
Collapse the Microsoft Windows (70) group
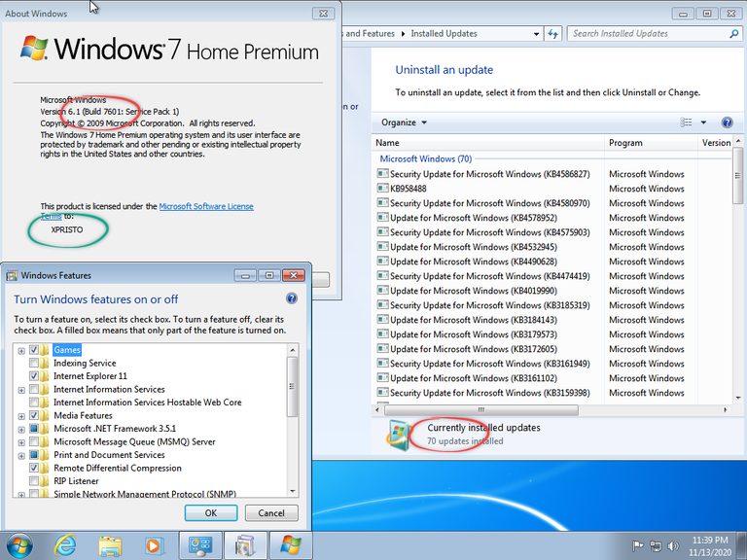click(425, 158)
